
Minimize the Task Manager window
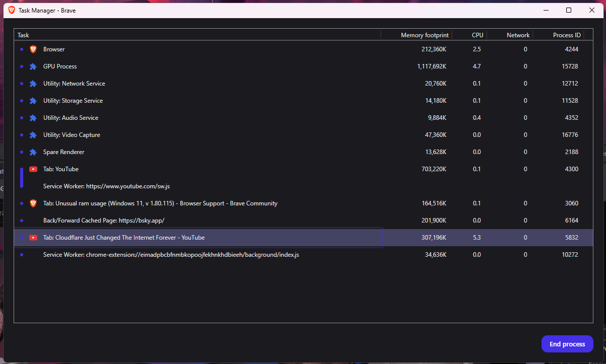click(x=546, y=10)
